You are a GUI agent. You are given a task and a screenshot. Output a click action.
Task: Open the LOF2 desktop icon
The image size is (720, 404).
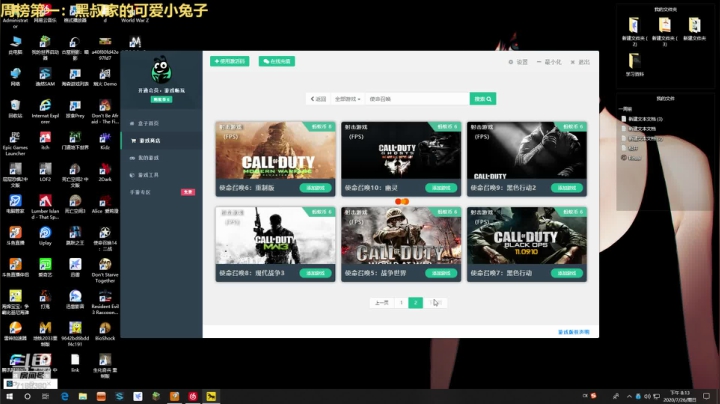tap(45, 172)
